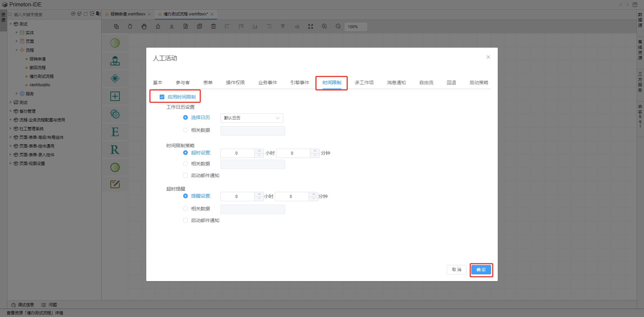Click the 取消 button

pos(457,270)
